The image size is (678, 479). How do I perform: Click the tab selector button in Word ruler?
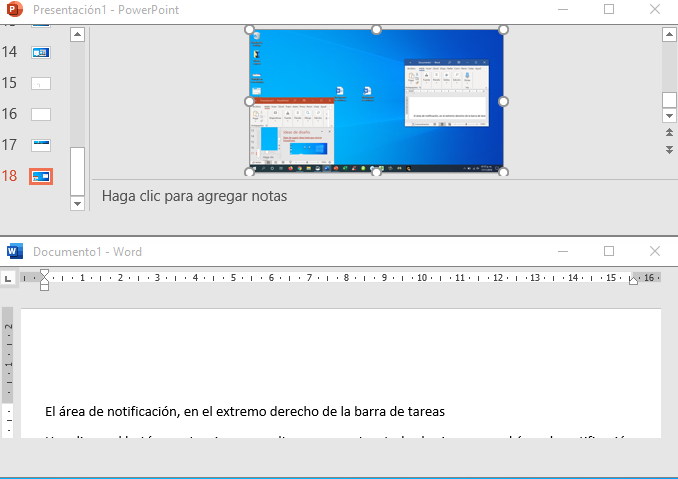[8, 279]
